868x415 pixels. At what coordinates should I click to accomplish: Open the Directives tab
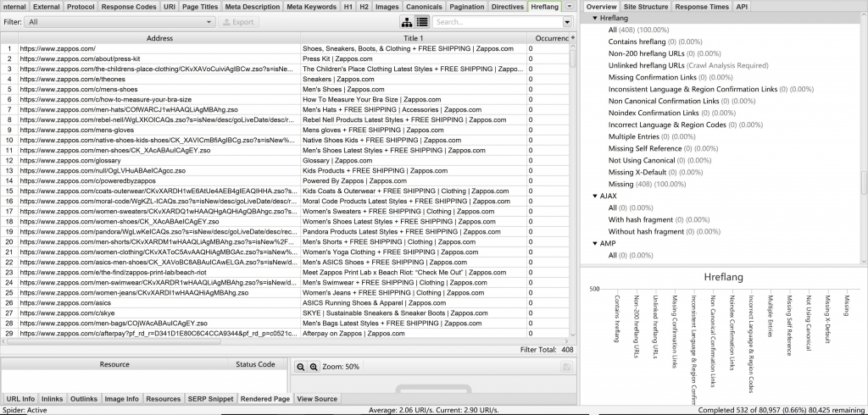508,7
